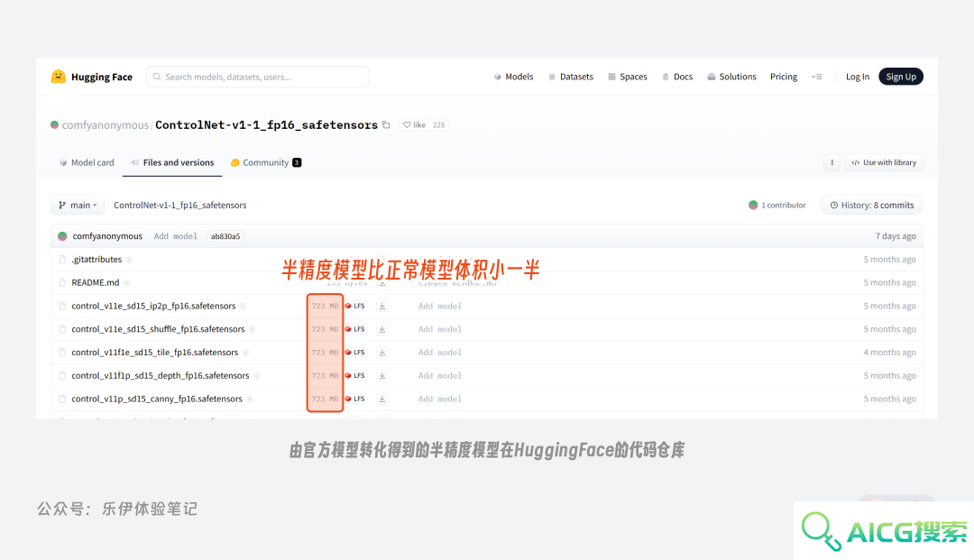Screen dimensions: 974x560
Task: Click the scan icon beside canny filename
Action: pyautogui.click(x=250, y=399)
